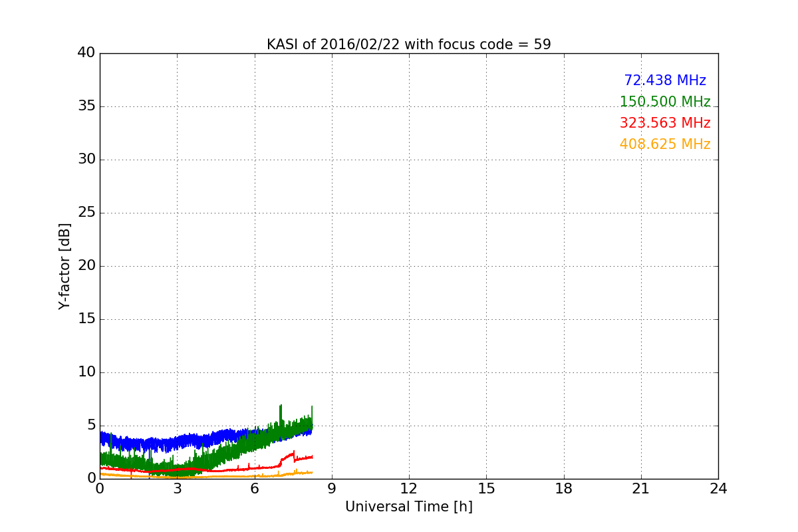Click the x-axis tick label 3
798x532 pixels.
tap(177, 489)
